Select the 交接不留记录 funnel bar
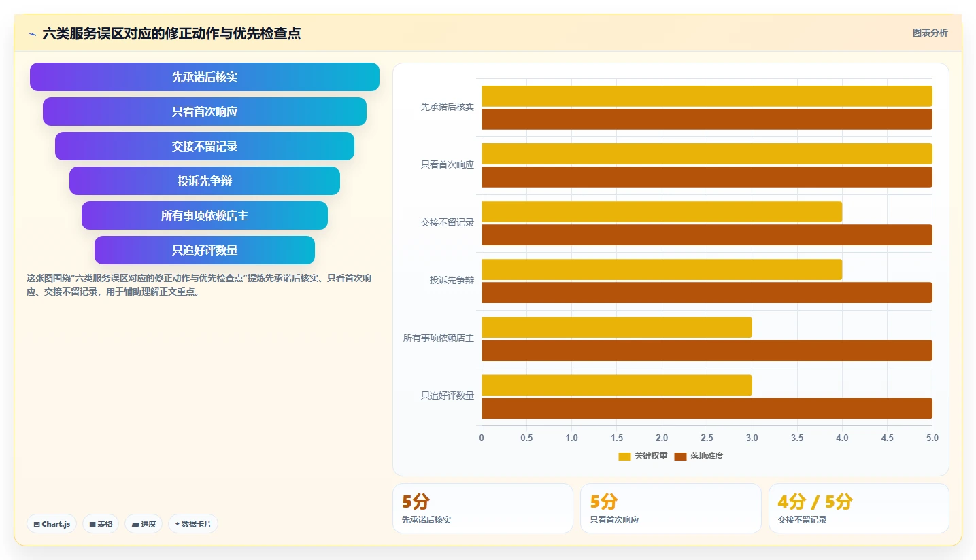This screenshot has width=976, height=560. [205, 146]
